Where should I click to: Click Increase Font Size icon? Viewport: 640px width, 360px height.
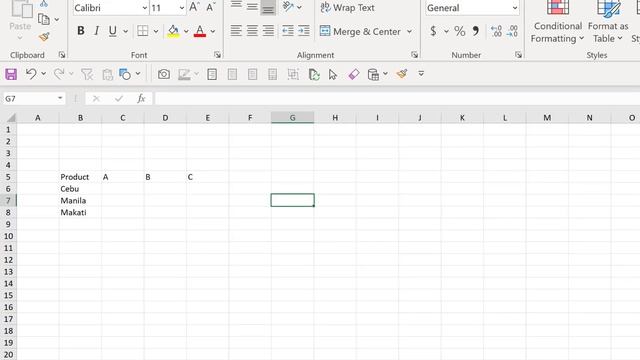click(194, 7)
